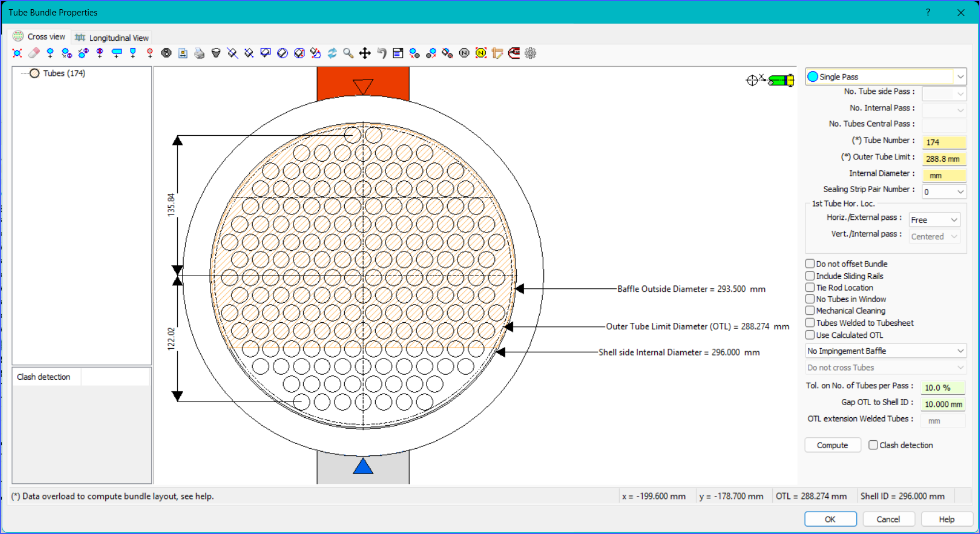The image size is (980, 534).
Task: Toggle the Clash detection checkbox
Action: [x=873, y=445]
